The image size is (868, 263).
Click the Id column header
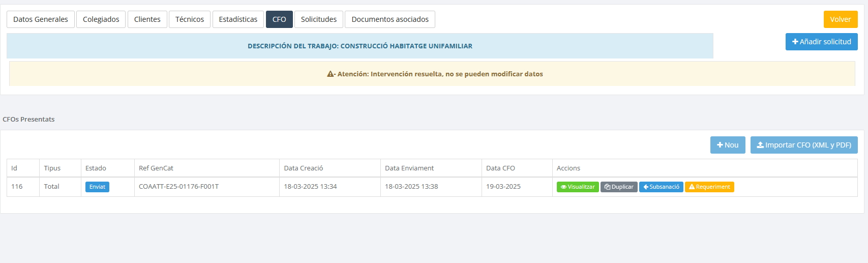point(14,168)
